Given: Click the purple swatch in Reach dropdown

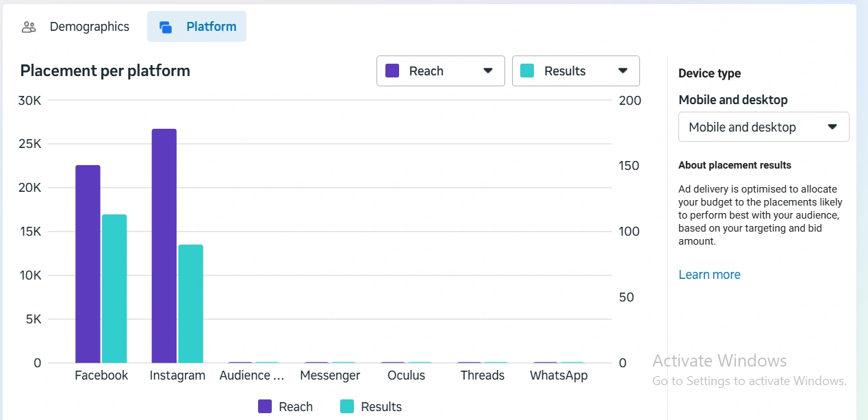Looking at the screenshot, I should pyautogui.click(x=392, y=71).
